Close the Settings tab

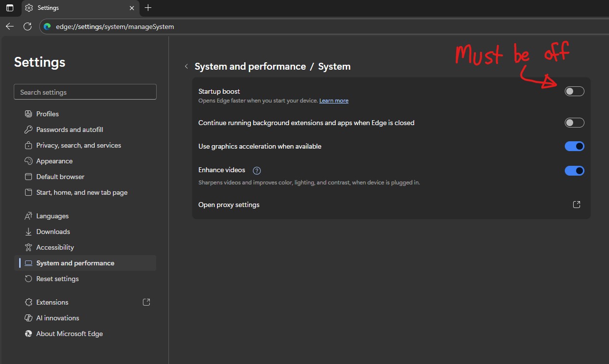coord(132,8)
